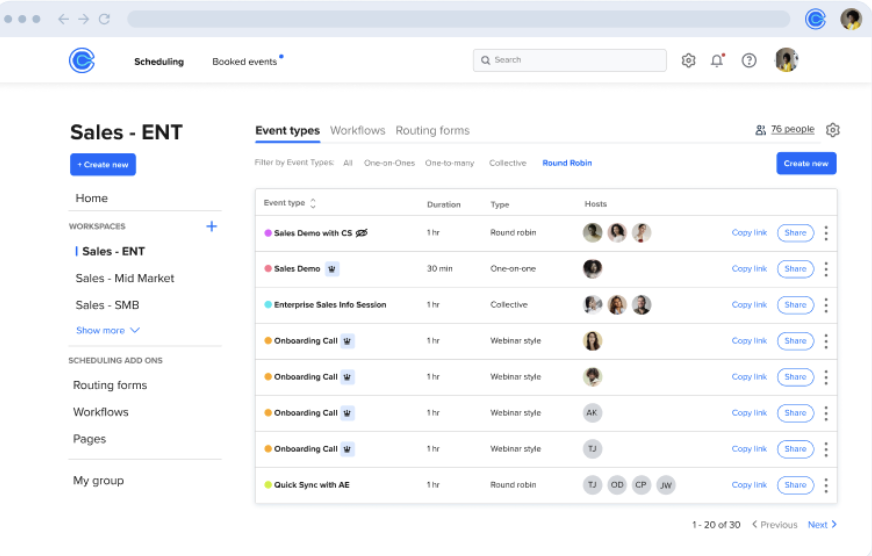Click the AK host avatar

click(592, 413)
